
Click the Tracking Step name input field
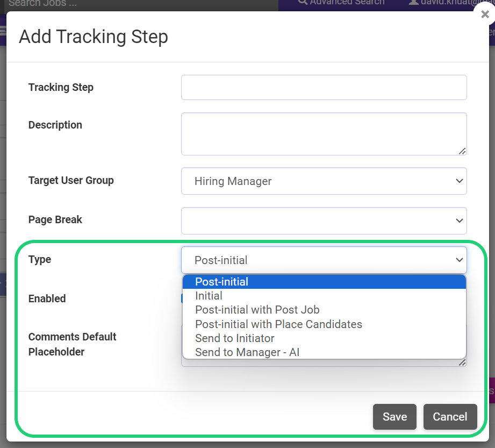[323, 87]
